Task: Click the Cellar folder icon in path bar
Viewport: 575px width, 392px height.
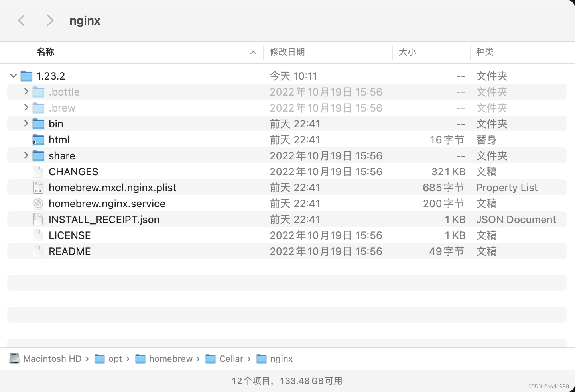Action: [x=211, y=359]
